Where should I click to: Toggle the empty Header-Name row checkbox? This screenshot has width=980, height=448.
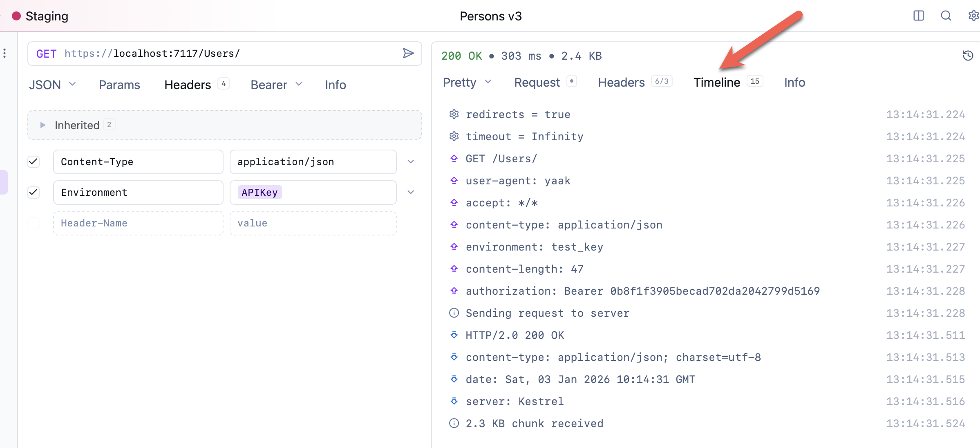34,223
